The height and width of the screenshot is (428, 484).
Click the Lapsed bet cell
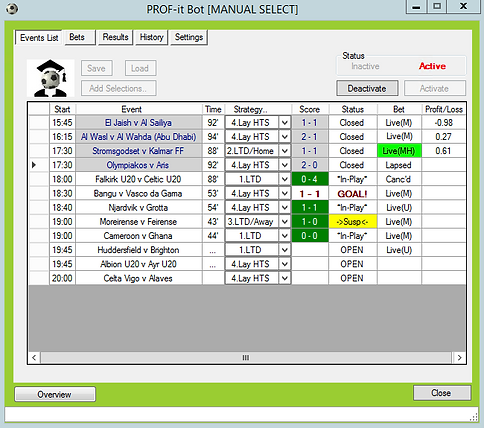tap(399, 165)
